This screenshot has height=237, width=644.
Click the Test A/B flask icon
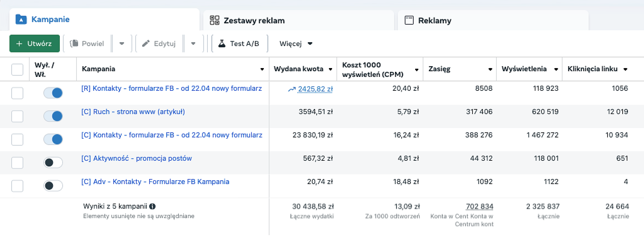tap(222, 43)
